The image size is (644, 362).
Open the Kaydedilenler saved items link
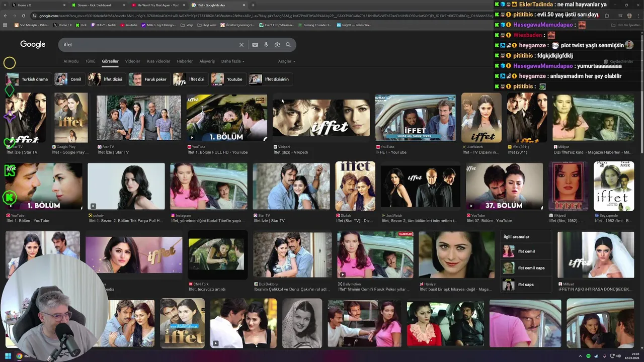[x=618, y=61]
